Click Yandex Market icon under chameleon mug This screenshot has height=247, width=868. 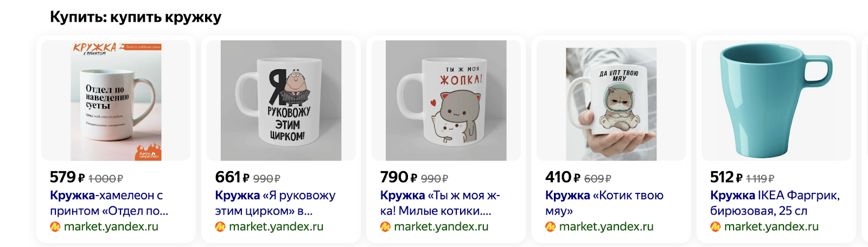tap(55, 226)
